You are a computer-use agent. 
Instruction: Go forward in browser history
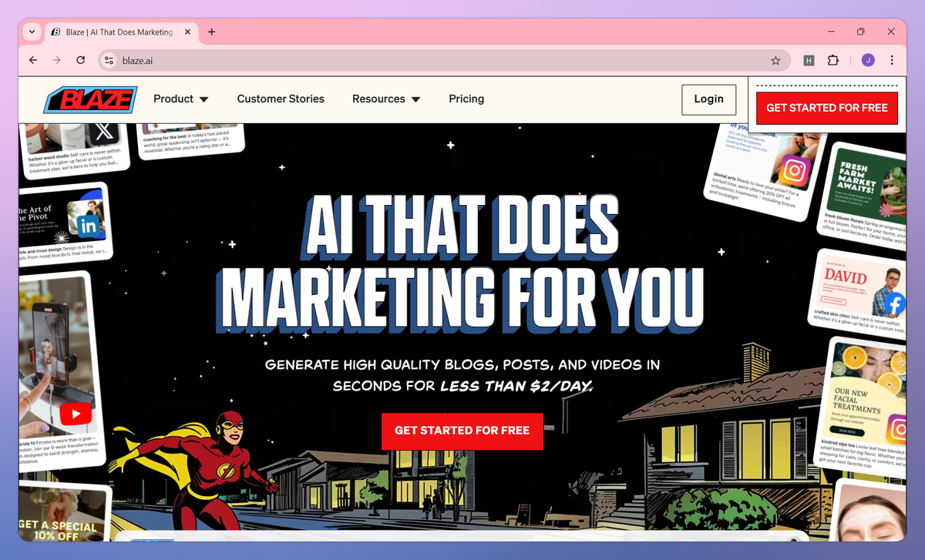(x=56, y=60)
